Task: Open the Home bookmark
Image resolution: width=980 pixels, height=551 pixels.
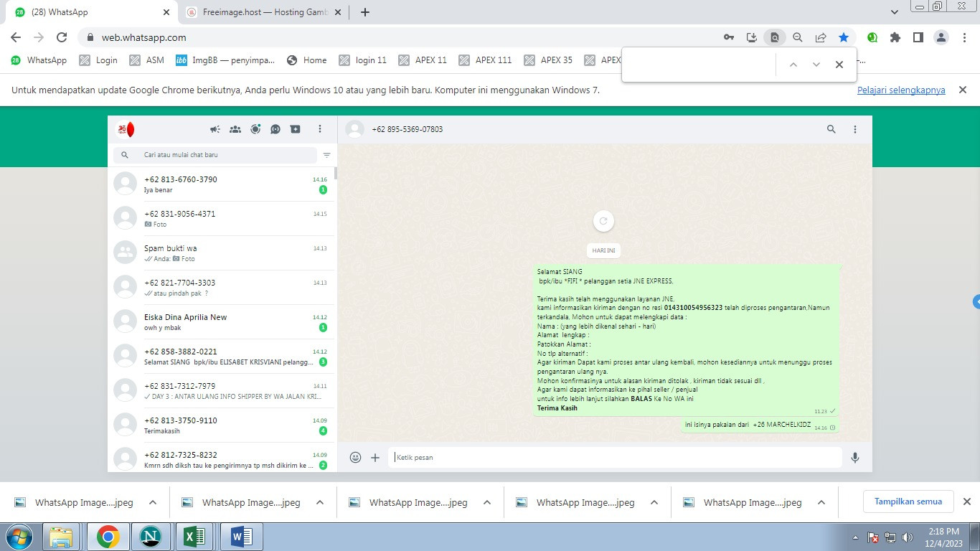Action: [x=306, y=60]
